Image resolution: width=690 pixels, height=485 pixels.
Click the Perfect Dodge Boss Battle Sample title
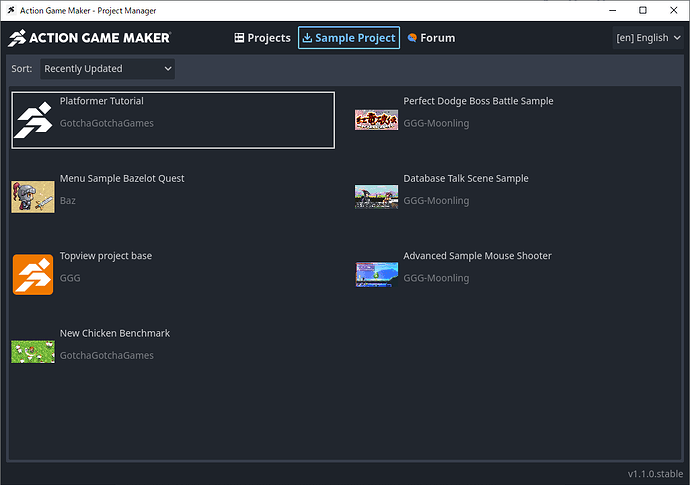[478, 101]
